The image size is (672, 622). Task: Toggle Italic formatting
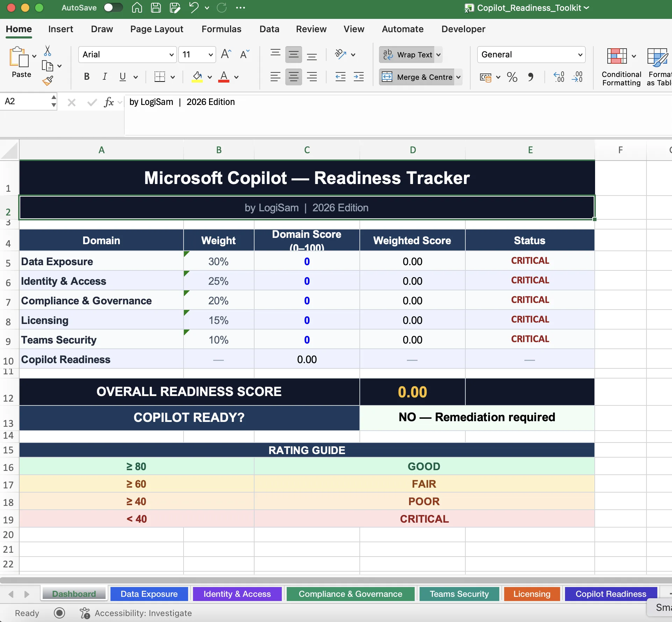point(105,77)
